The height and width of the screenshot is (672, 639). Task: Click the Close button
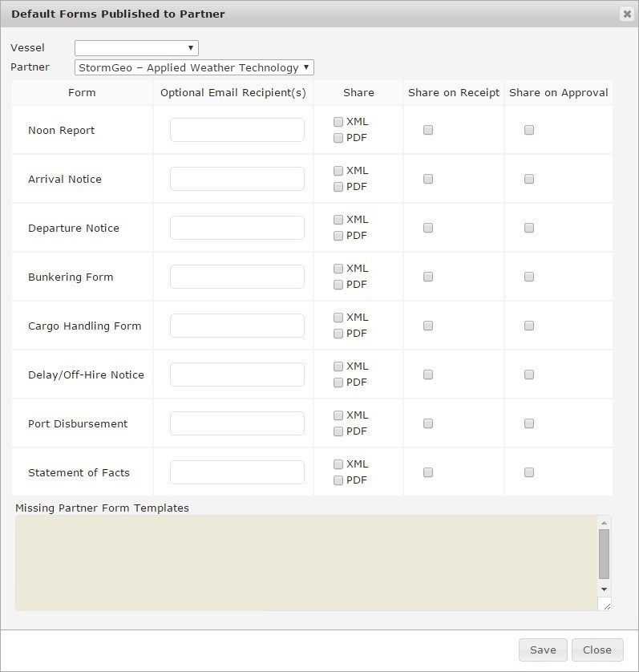597,650
